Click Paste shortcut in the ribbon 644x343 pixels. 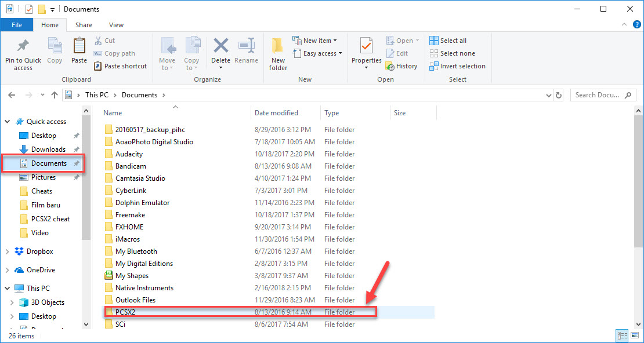pyautogui.click(x=120, y=66)
